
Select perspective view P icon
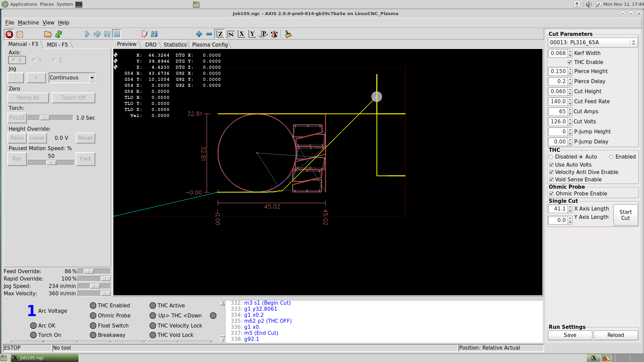[x=263, y=34]
